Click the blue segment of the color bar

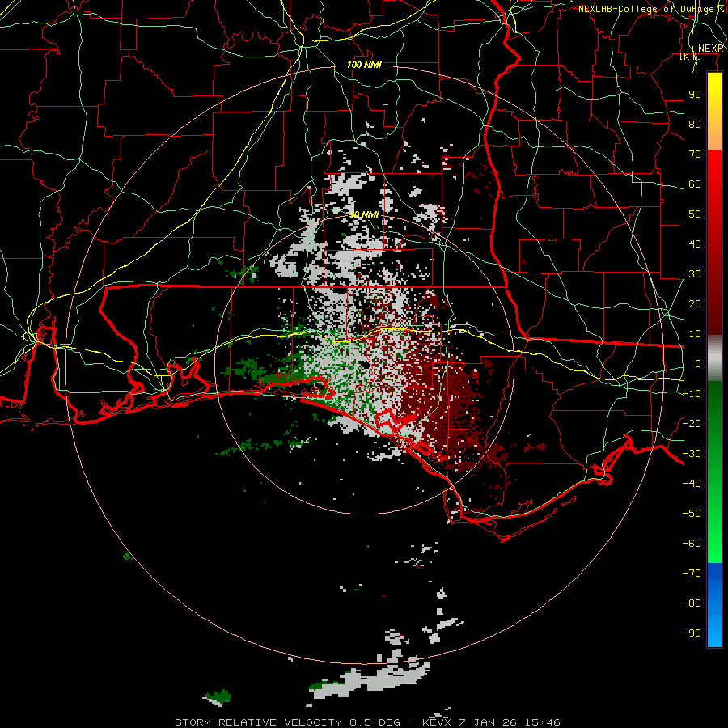[x=714, y=604]
